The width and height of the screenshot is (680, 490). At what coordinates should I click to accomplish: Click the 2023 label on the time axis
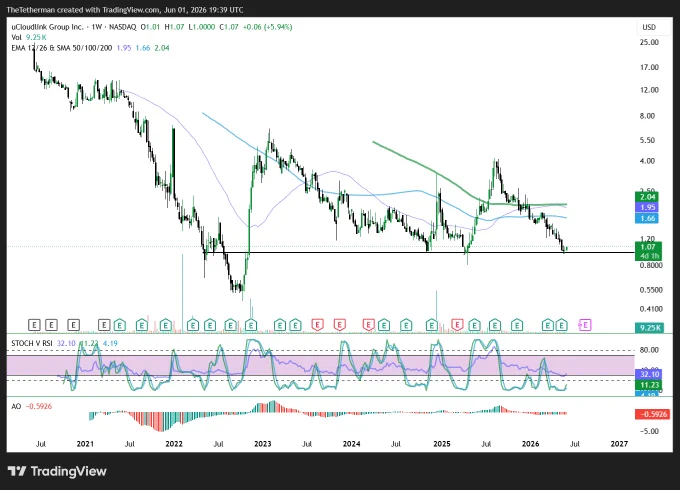(x=262, y=444)
